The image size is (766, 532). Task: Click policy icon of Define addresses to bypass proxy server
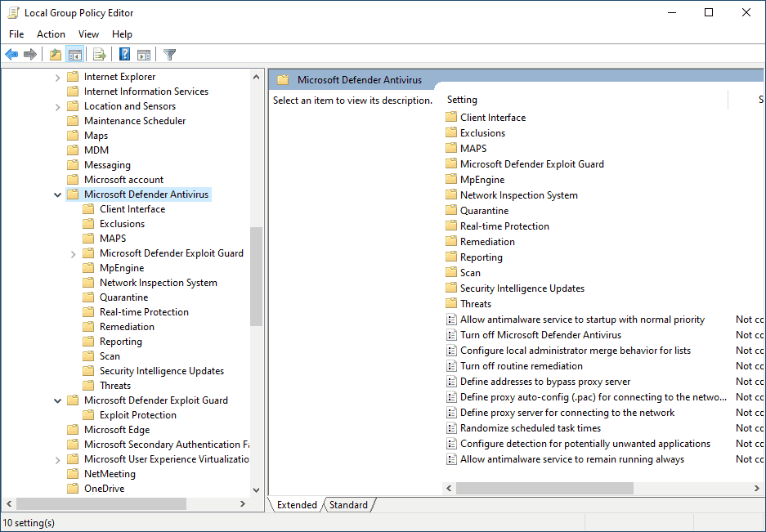tap(451, 382)
